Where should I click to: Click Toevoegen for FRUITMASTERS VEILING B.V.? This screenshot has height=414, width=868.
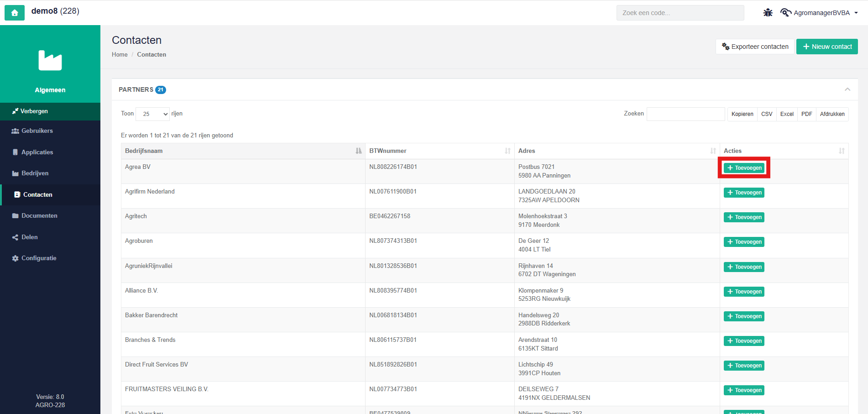coord(744,390)
